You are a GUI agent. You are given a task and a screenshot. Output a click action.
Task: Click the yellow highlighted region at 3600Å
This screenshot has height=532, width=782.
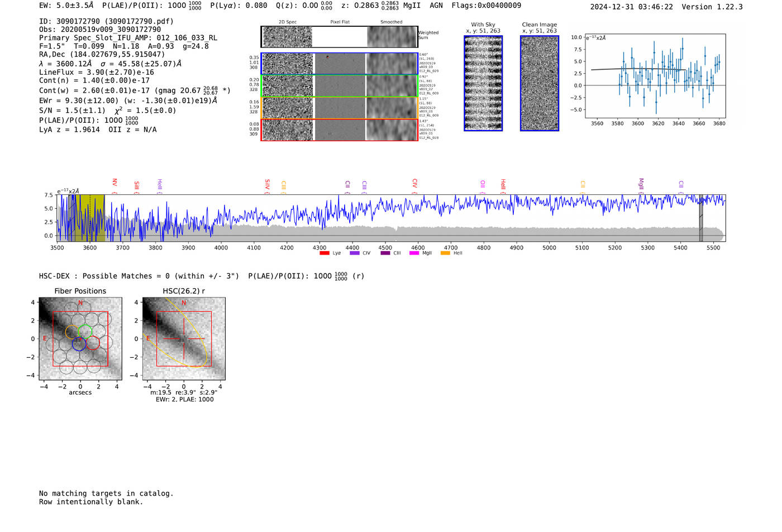(90, 218)
